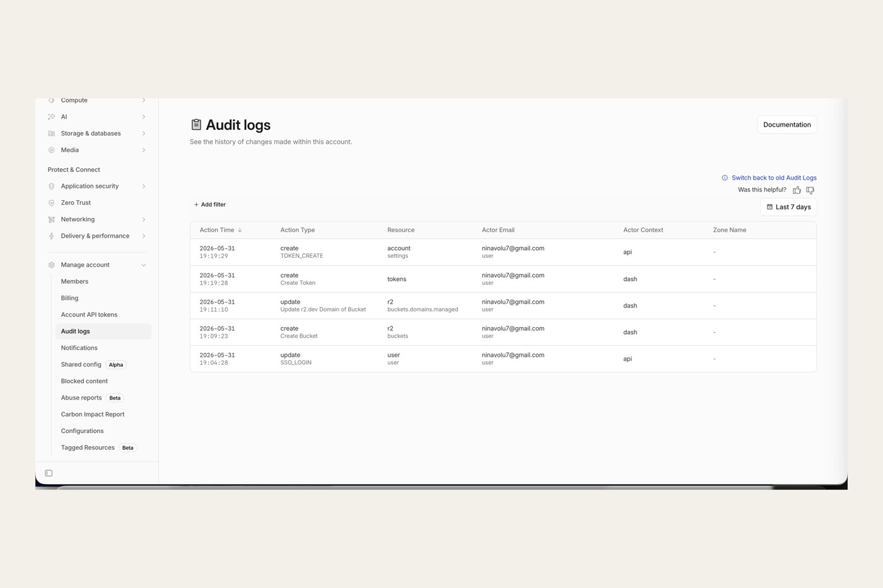This screenshot has width=883, height=588.
Task: Click the Actor Email column header
Action: pos(498,230)
